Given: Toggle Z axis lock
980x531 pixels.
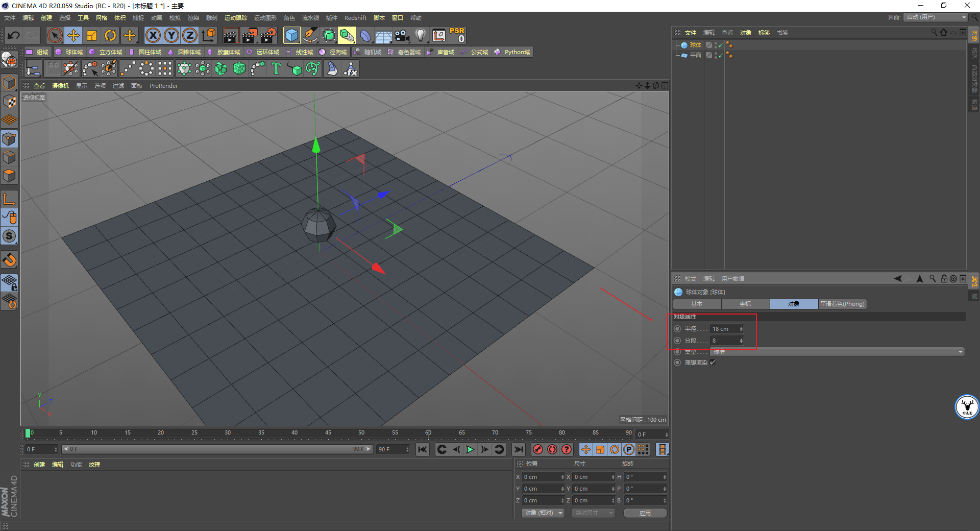Looking at the screenshot, I should pos(190,35).
